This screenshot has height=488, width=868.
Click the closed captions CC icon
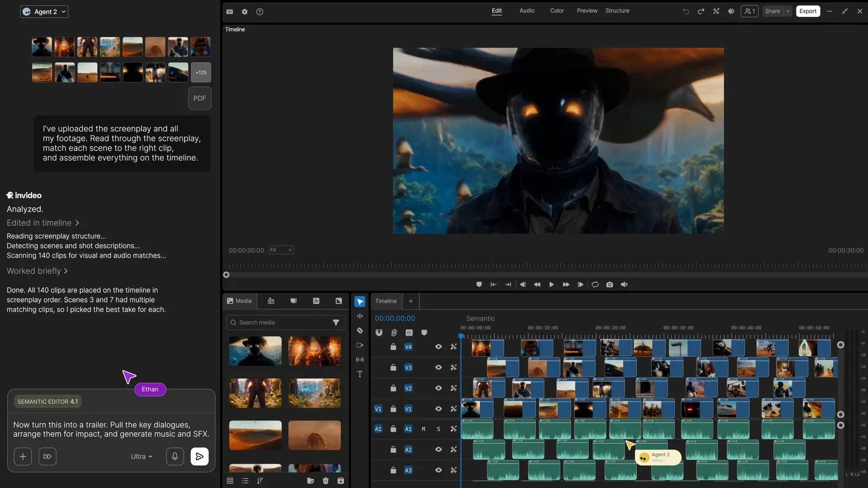point(409,332)
